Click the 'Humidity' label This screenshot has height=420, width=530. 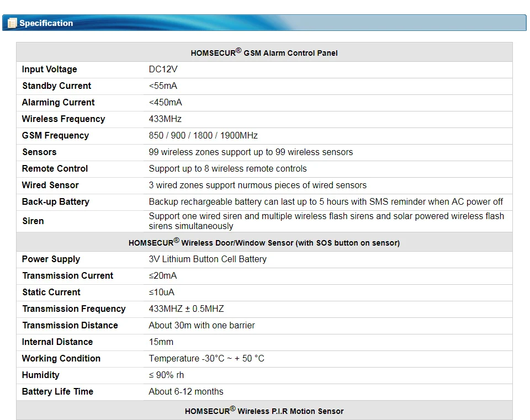point(40,375)
